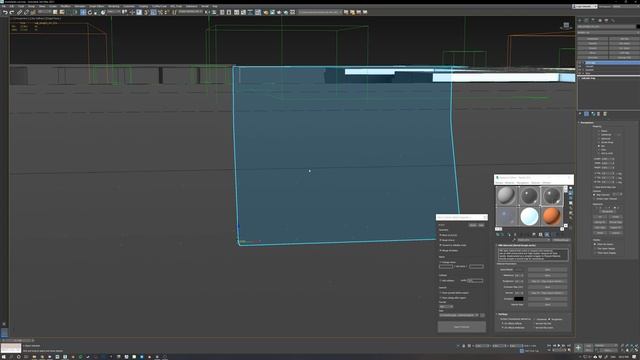This screenshot has height=360, width=640.
Task: Click the Normal Align button
Action: click(616, 222)
